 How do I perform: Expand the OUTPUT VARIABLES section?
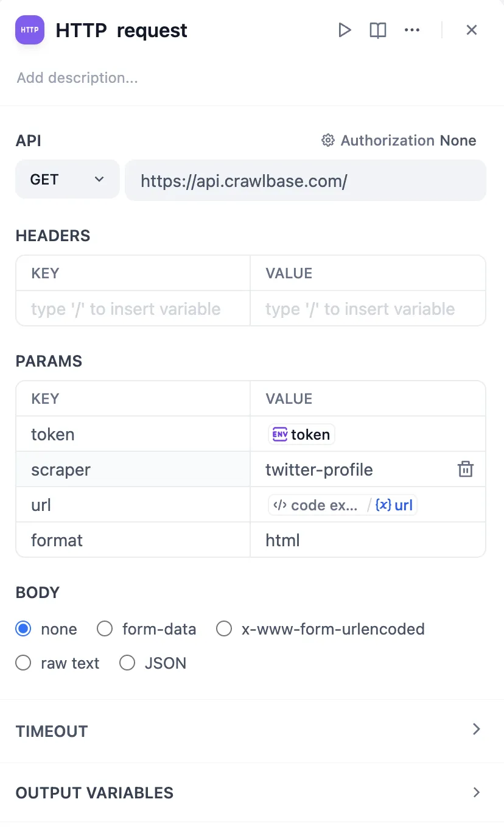click(x=477, y=792)
